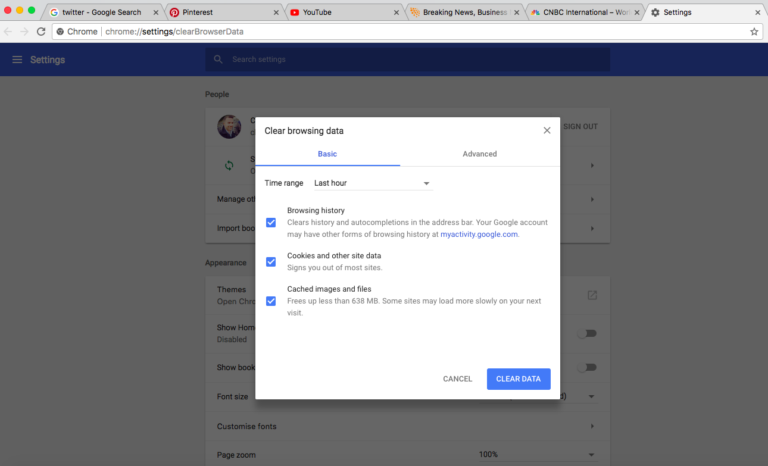Image resolution: width=768 pixels, height=466 pixels.
Task: Click the browser back arrow
Action: pos(10,31)
